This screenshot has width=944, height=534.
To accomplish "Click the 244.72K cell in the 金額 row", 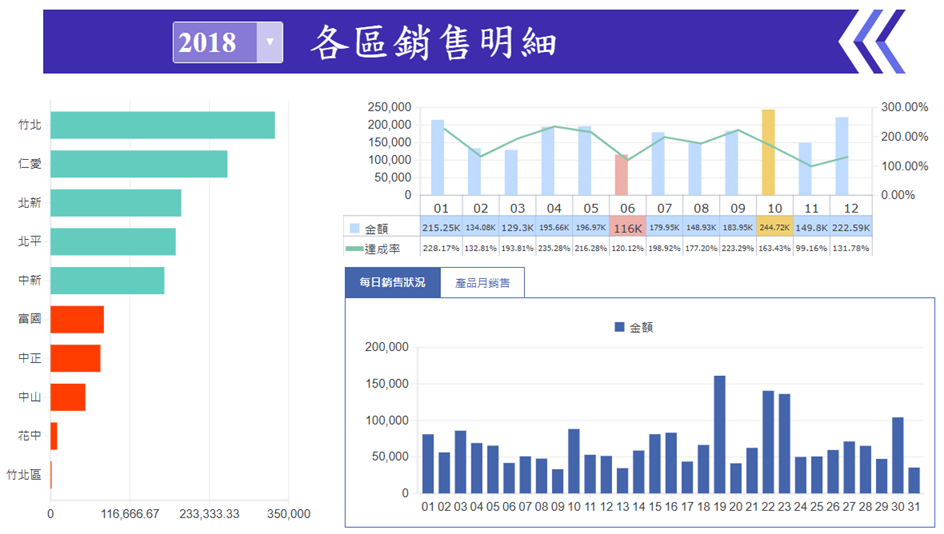I will pyautogui.click(x=774, y=228).
